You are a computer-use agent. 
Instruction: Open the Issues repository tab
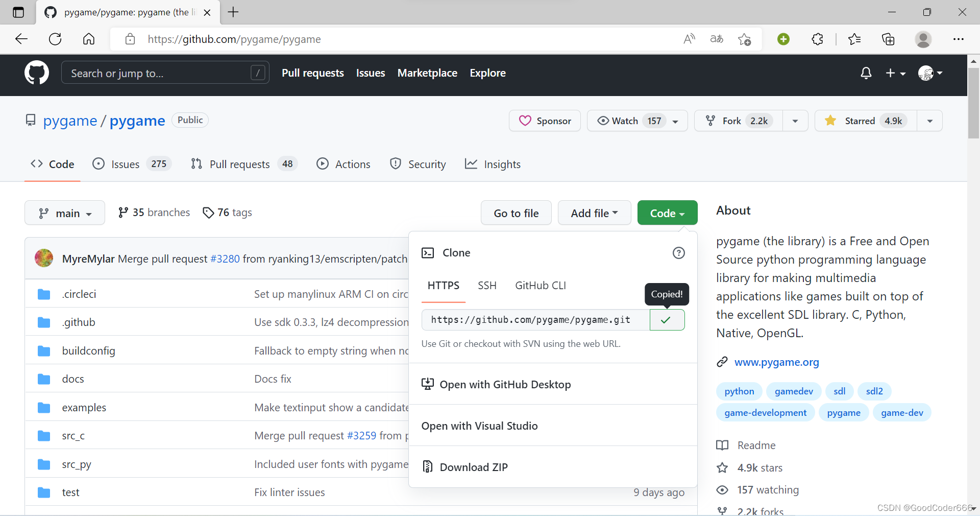[x=132, y=164]
